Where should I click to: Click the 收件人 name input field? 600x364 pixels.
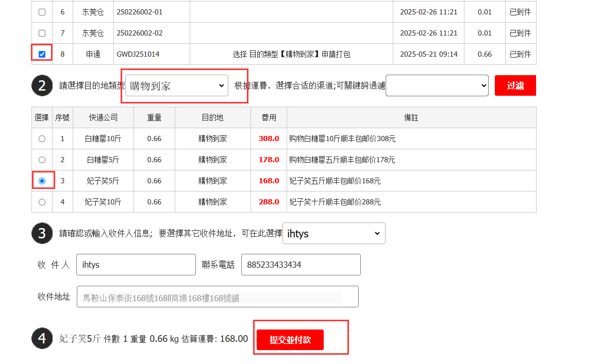click(136, 265)
